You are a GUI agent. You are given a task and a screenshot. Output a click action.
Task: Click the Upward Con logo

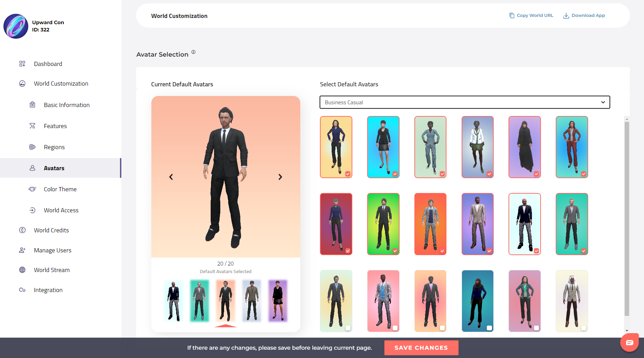16,26
